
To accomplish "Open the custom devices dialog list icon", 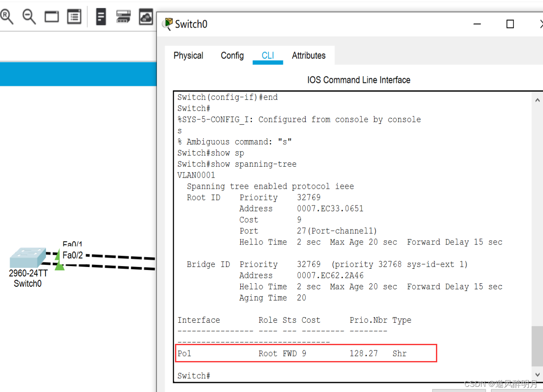I will [74, 17].
